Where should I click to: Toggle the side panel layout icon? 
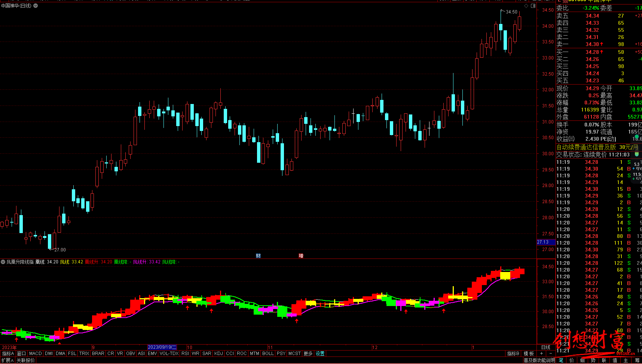533,6
